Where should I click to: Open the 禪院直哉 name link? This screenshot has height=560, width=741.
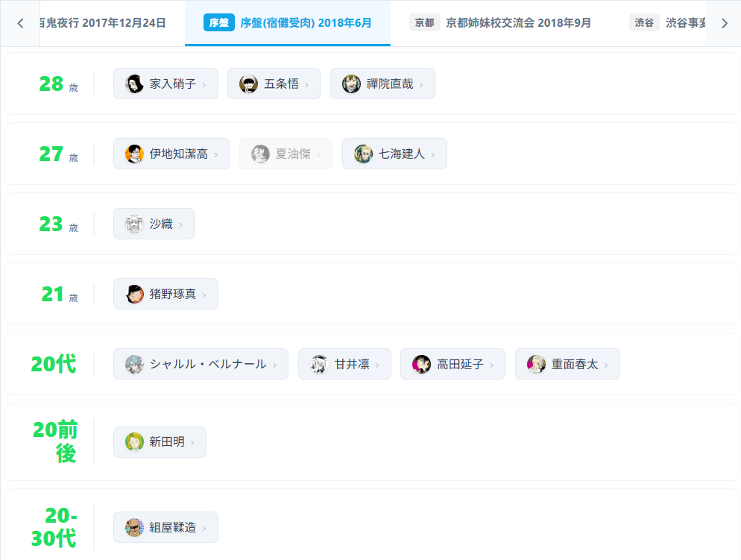pos(390,84)
